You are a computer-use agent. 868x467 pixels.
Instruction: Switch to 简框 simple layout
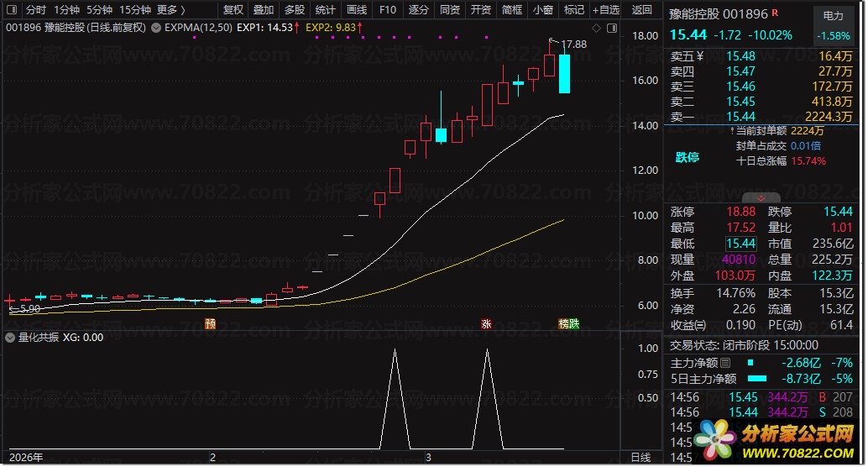click(511, 10)
